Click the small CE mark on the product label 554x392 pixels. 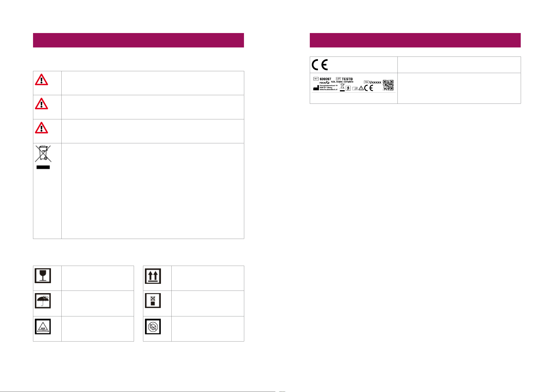pyautogui.click(x=369, y=88)
